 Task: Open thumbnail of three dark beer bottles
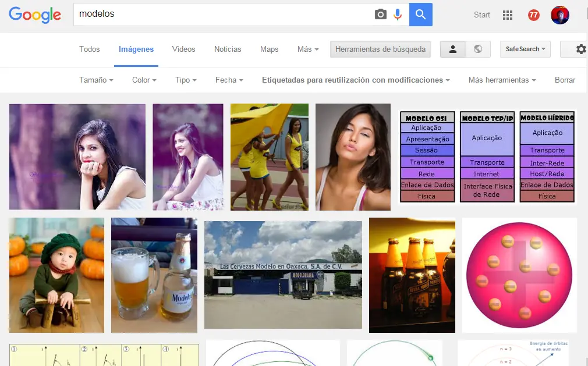tap(412, 275)
